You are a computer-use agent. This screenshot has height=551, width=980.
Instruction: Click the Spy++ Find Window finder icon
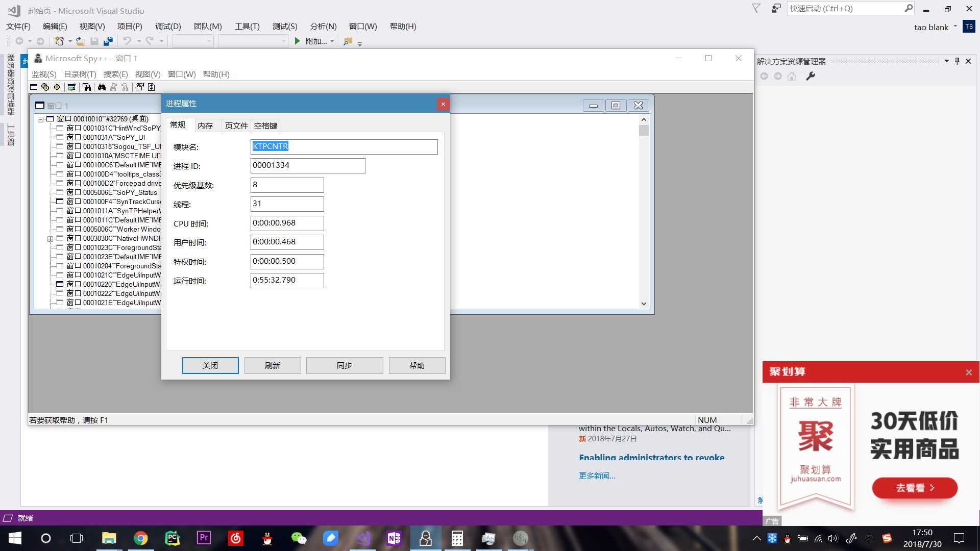[x=87, y=87]
